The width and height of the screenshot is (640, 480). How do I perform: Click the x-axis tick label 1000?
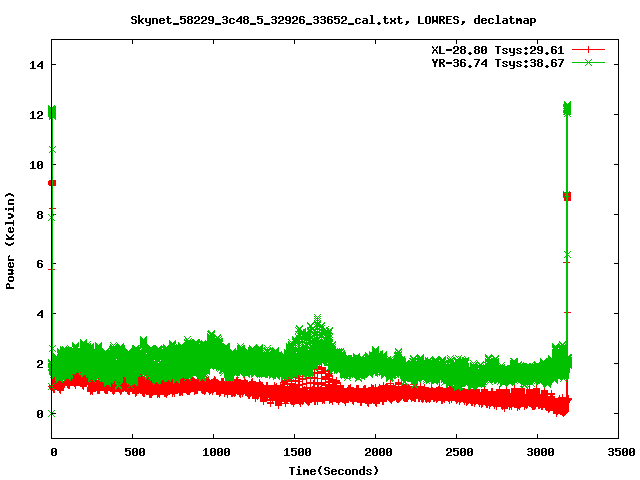pos(216,452)
